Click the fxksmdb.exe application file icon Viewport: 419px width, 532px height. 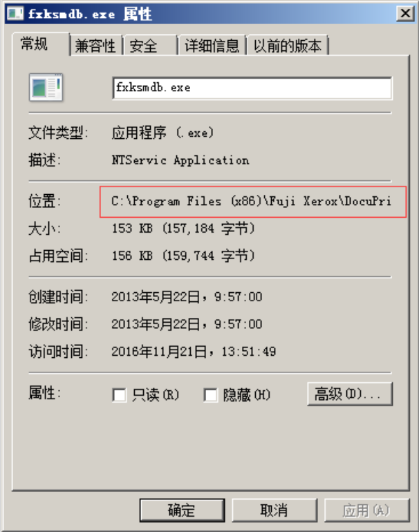point(46,87)
